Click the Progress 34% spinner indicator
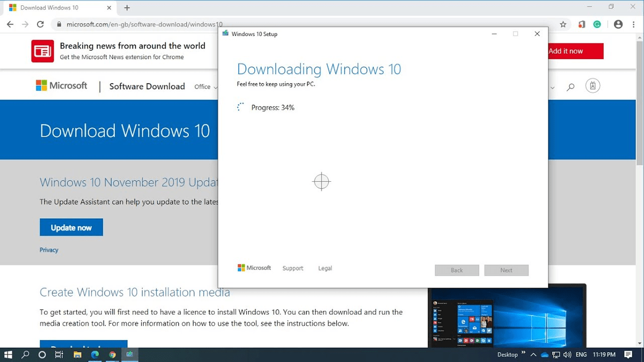This screenshot has height=362, width=644. click(x=240, y=106)
